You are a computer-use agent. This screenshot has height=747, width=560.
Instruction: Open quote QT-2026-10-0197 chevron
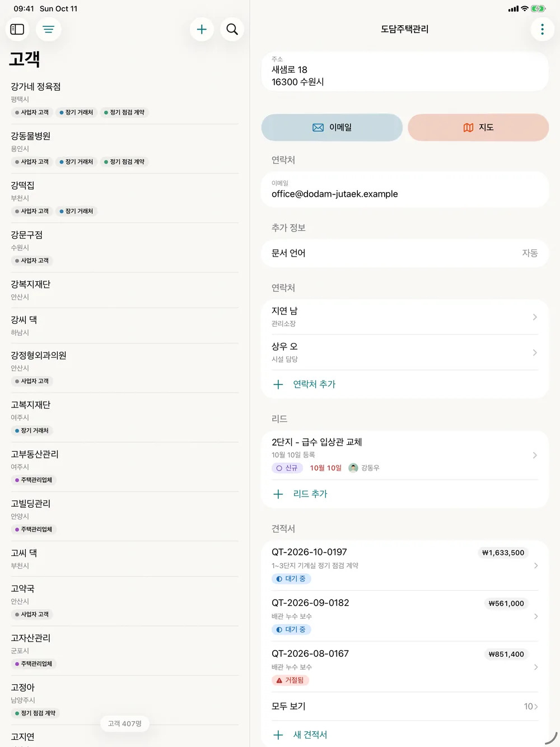click(x=536, y=565)
